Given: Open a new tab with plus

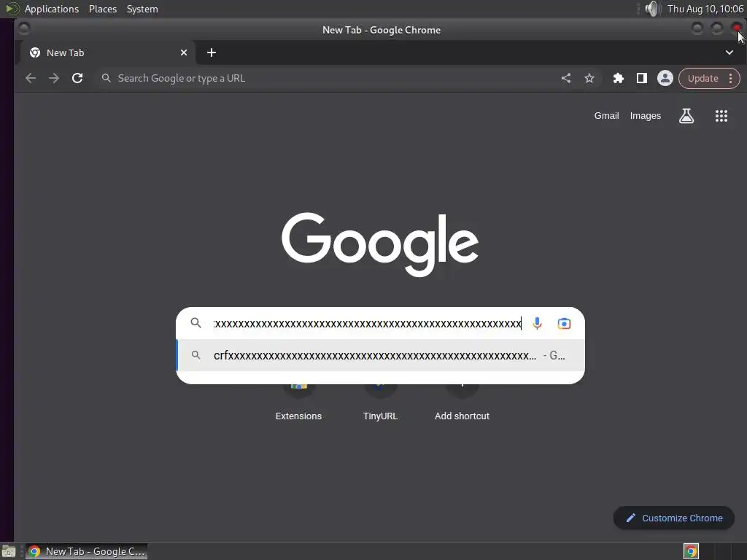Looking at the screenshot, I should [212, 52].
